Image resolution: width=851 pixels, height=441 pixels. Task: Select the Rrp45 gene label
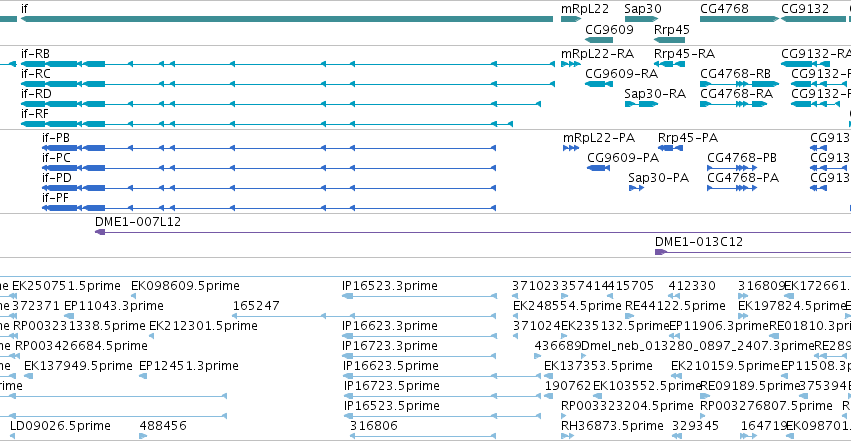pos(672,30)
